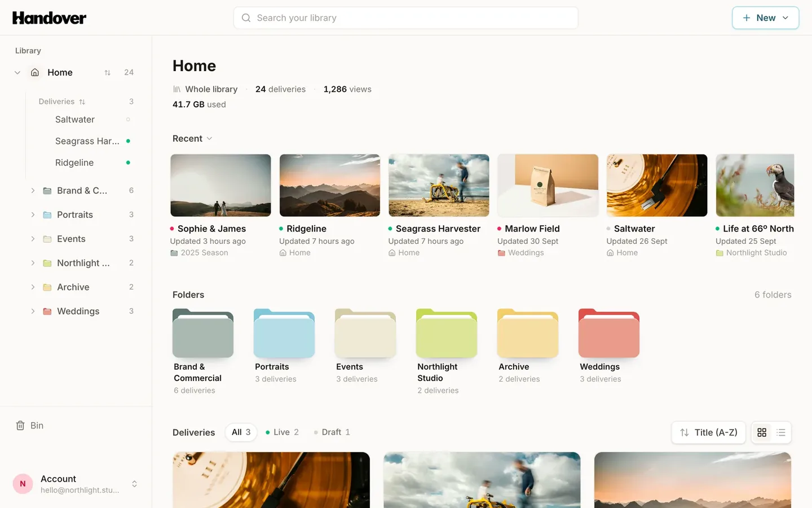812x508 pixels.
Task: Click the sort icon next to Deliveries in the sidebar
Action: pos(82,102)
